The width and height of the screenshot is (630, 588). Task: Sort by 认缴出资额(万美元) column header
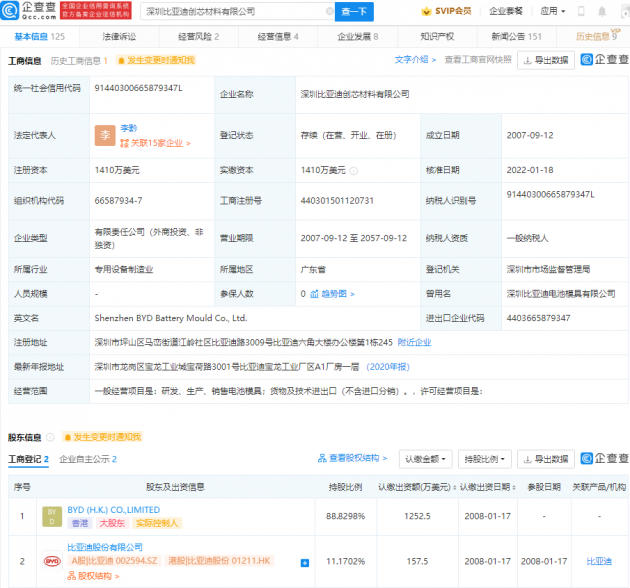(417, 487)
